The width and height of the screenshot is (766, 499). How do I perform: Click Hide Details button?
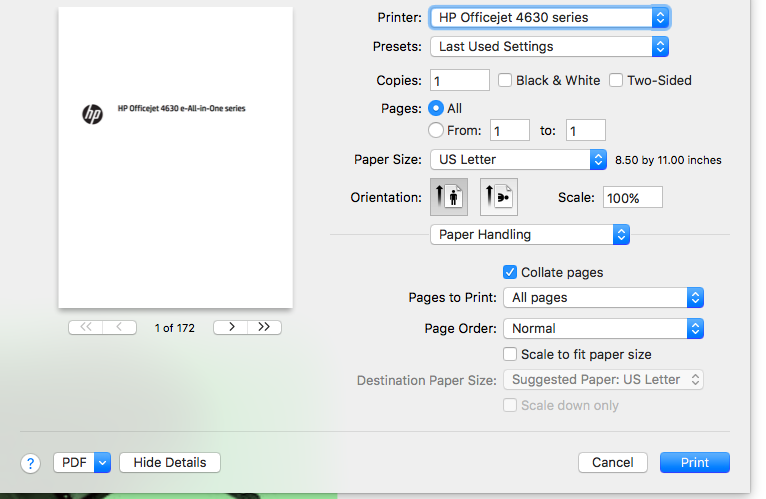point(170,462)
